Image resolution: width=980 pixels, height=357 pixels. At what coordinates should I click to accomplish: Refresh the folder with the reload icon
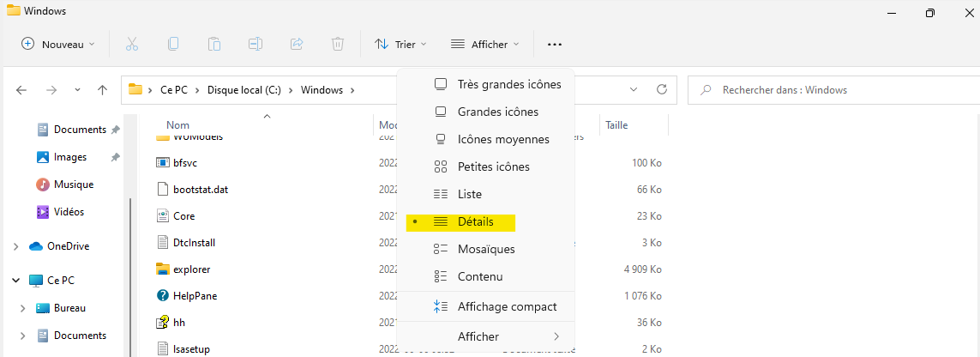click(661, 89)
